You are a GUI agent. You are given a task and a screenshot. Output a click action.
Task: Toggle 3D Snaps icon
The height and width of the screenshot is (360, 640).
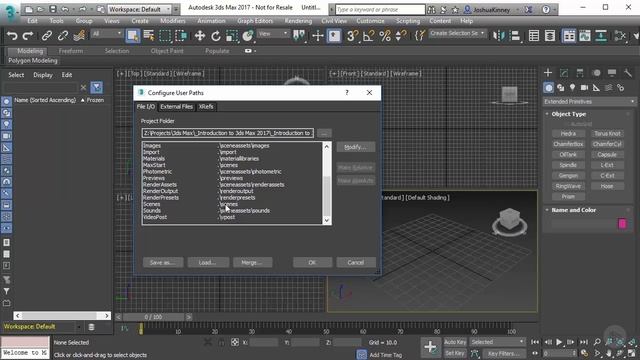[352, 36]
